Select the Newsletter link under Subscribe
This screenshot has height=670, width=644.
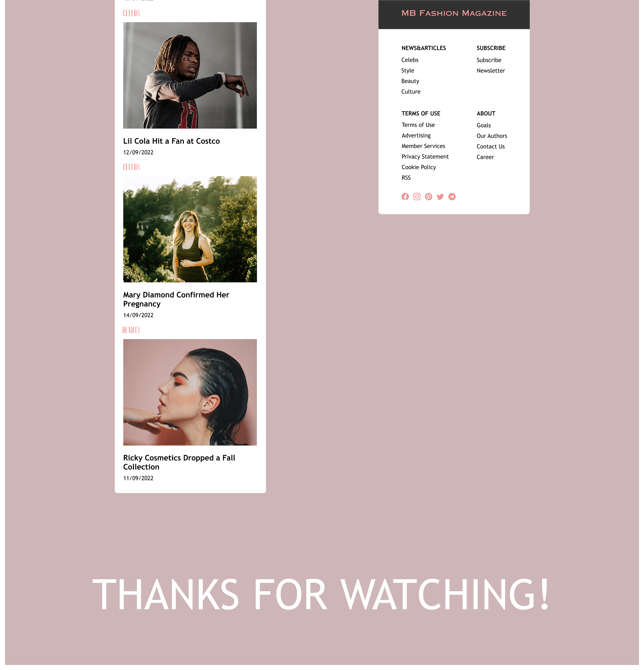click(491, 71)
